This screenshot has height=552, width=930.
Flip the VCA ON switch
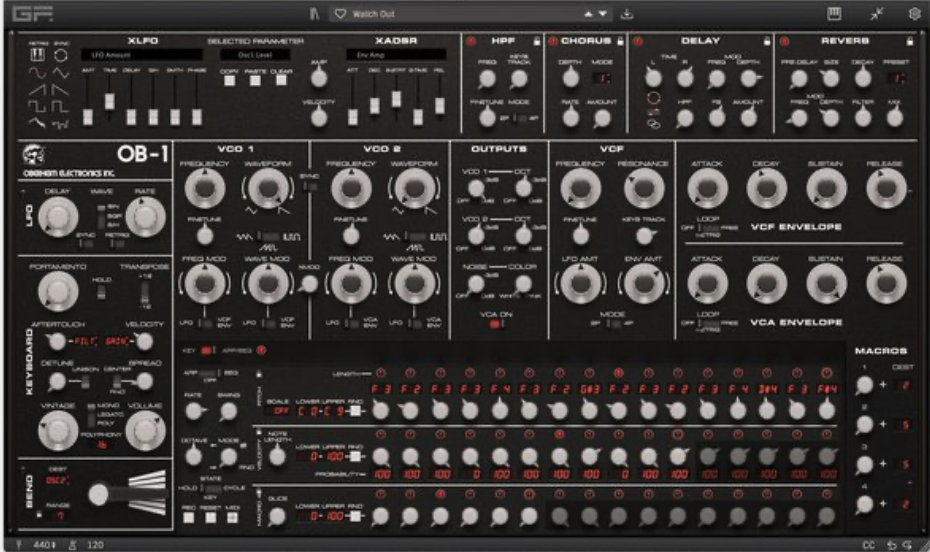(x=496, y=324)
